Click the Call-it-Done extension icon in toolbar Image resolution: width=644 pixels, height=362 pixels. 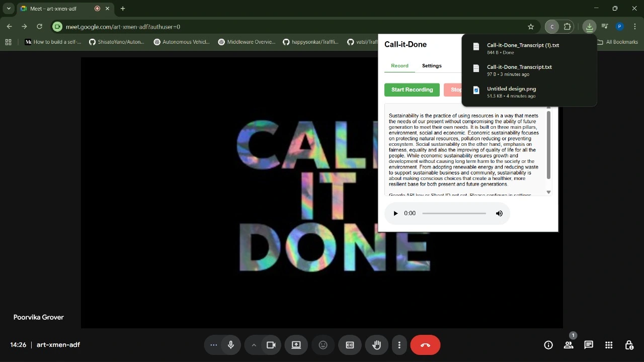(552, 27)
